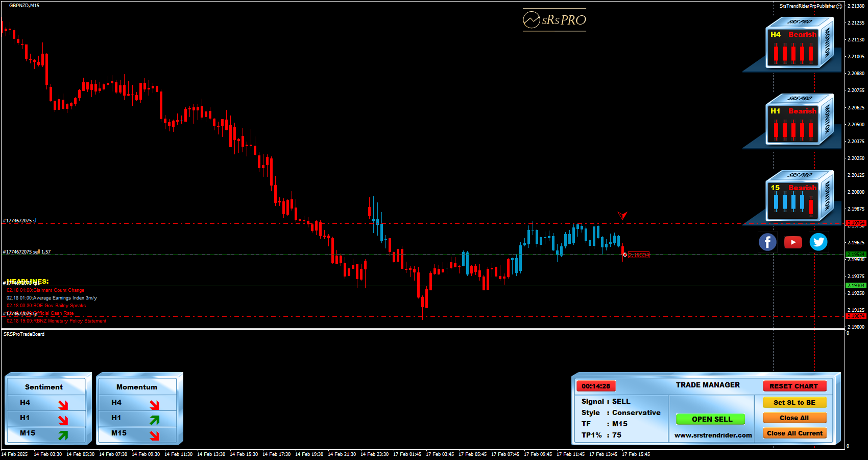Click the Twitter bird icon
Screen dimensions: 868x460
pos(818,242)
